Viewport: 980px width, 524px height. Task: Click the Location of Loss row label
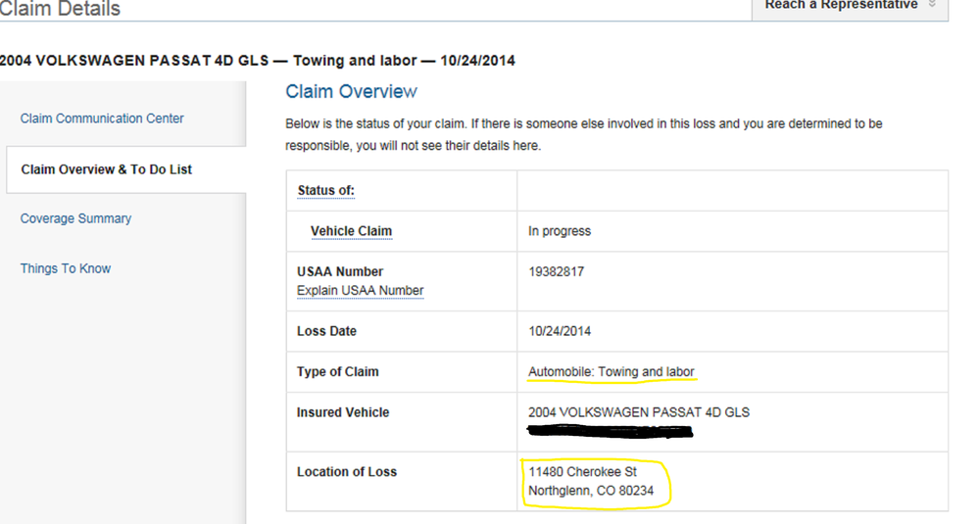coord(346,472)
